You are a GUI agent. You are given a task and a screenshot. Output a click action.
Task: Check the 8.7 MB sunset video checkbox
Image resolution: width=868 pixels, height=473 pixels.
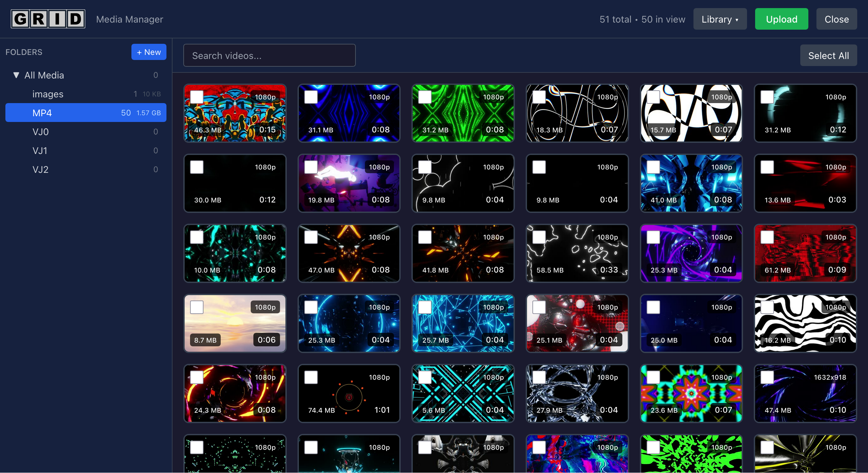pos(196,307)
